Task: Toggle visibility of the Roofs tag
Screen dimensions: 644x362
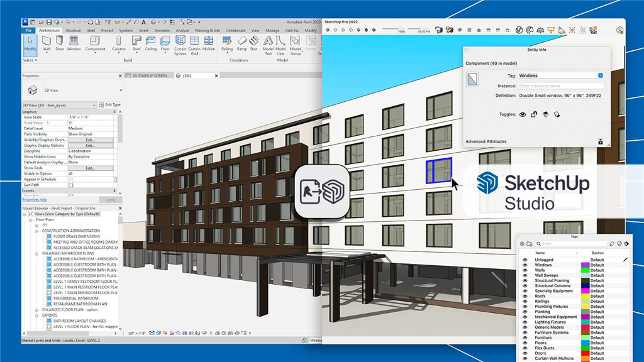Action: tap(525, 296)
